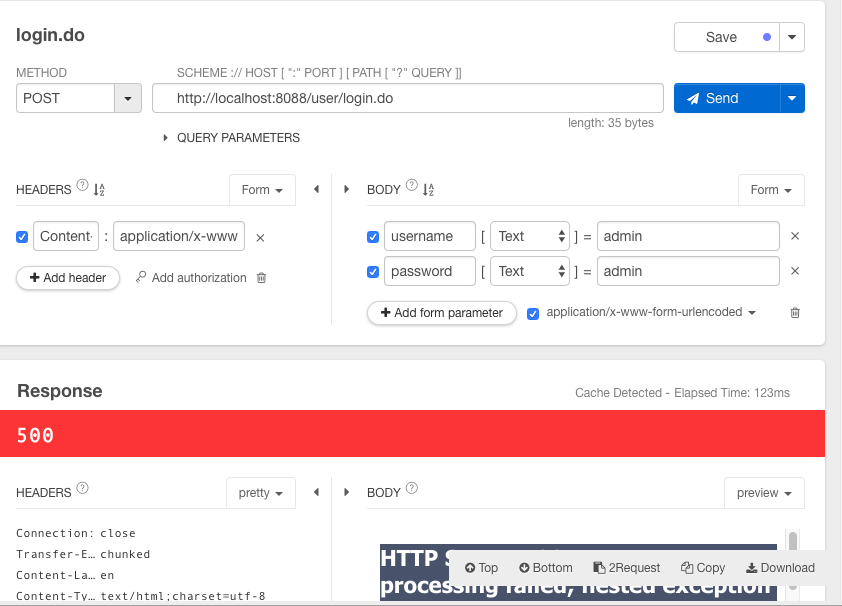
Task: Expand the QUERY PARAMETERS section
Action: (x=231, y=138)
